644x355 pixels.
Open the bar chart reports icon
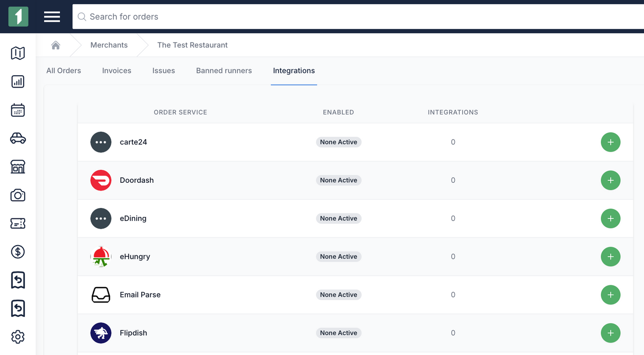tap(18, 82)
